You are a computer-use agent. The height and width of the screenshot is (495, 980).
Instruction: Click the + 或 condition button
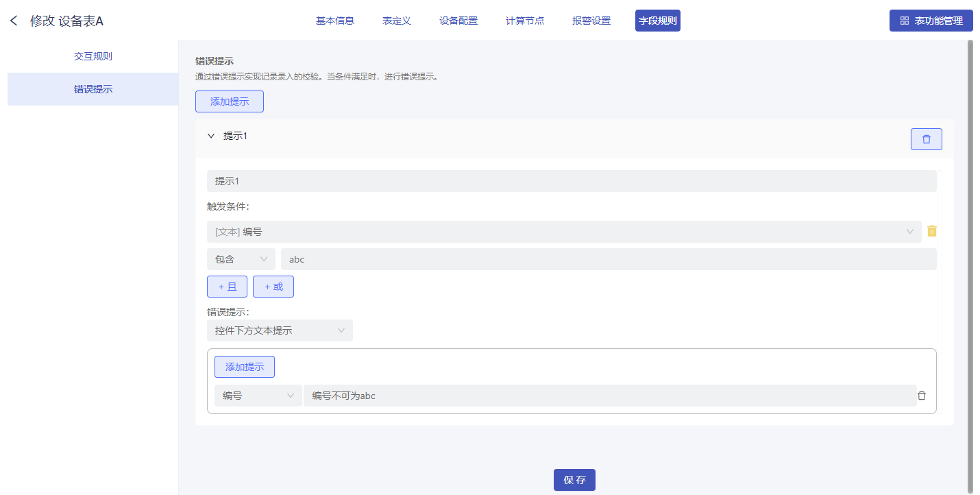click(273, 287)
